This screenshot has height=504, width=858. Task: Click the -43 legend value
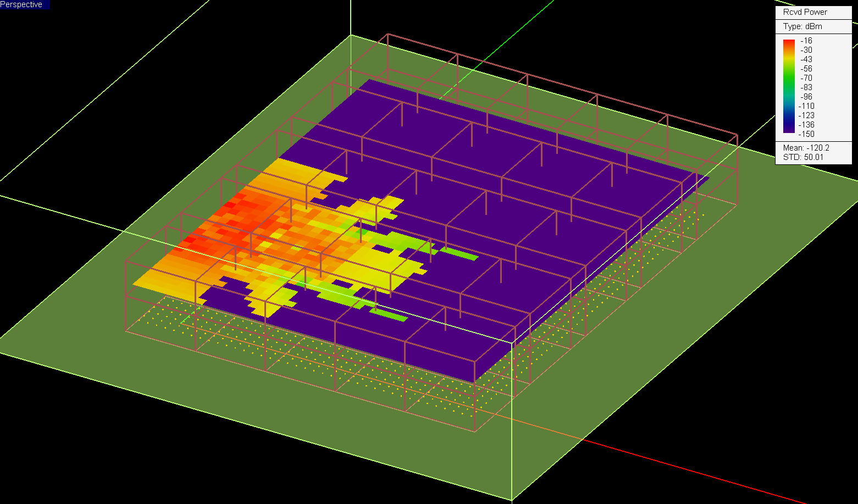click(x=806, y=59)
